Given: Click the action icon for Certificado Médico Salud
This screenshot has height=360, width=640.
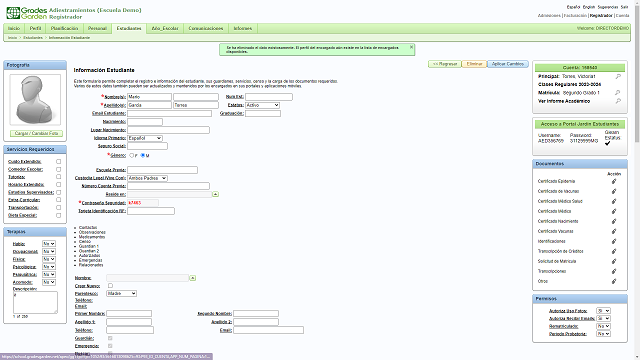Looking at the screenshot, I should click(613, 201).
